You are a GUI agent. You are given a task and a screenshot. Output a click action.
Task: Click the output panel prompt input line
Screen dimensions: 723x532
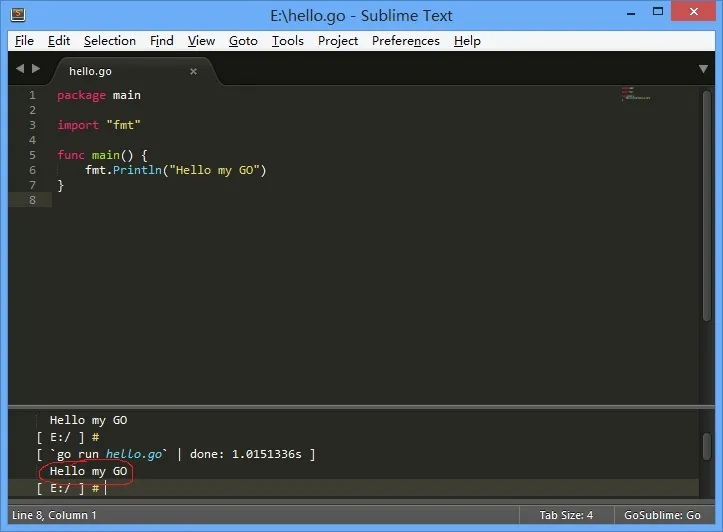pyautogui.click(x=353, y=488)
